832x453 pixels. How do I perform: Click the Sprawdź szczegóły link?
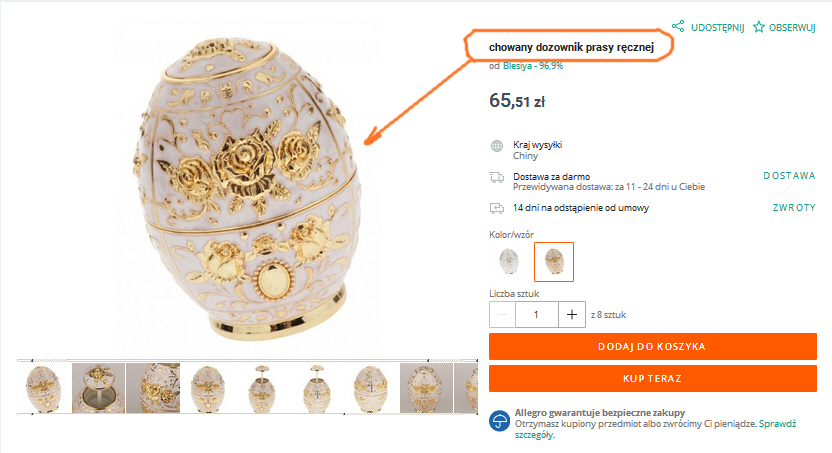pos(777,424)
